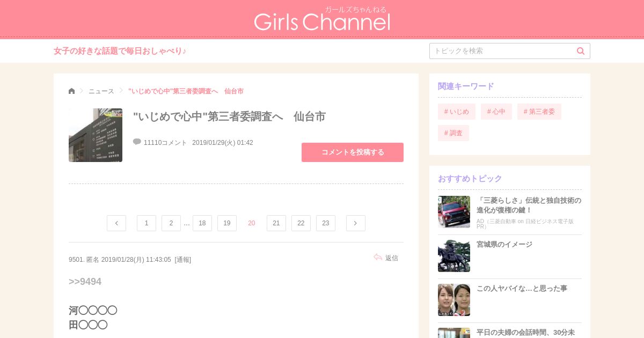Go to next page arrow
This screenshot has width=644, height=338.
(356, 223)
